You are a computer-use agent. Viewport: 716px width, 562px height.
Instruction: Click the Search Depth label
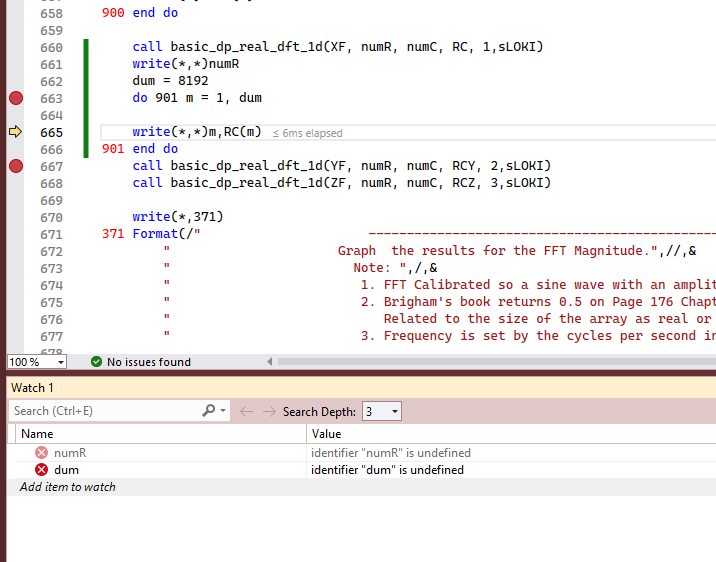coord(319,412)
